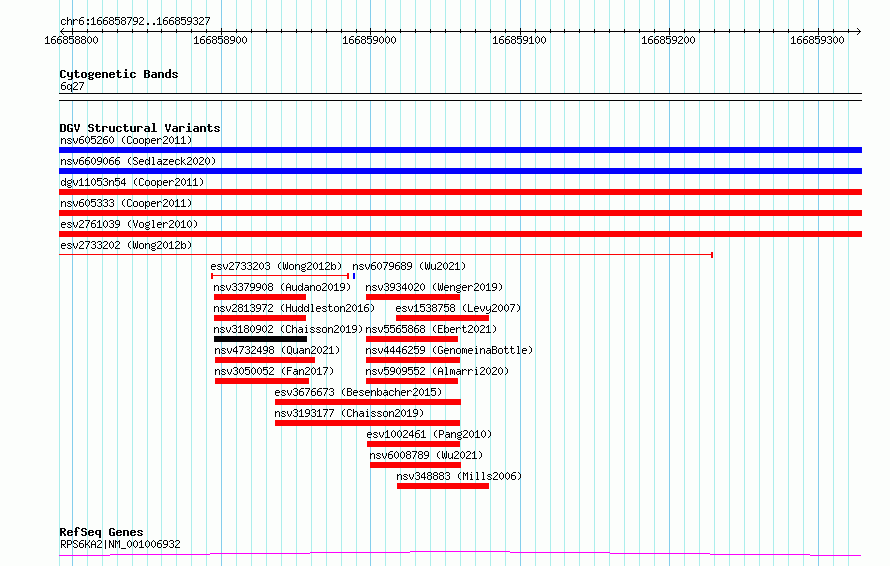Open the nsv6079689 (Wu2021) variant

click(409, 266)
